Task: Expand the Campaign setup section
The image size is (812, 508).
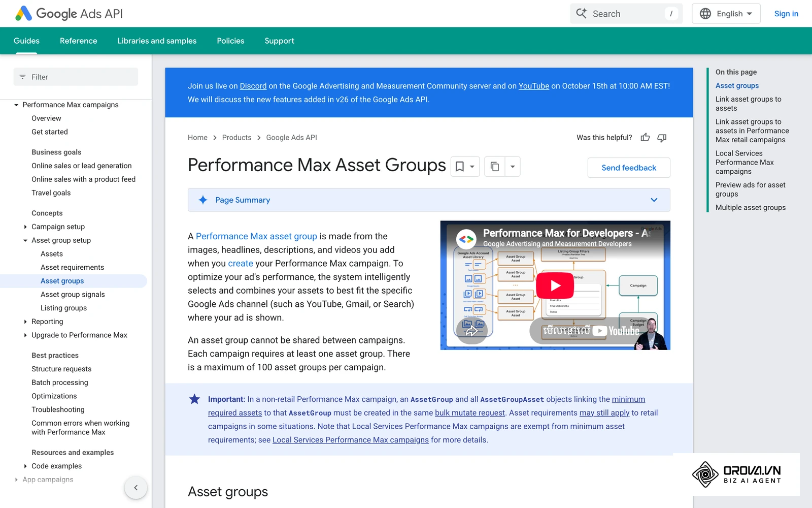Action: (x=25, y=227)
